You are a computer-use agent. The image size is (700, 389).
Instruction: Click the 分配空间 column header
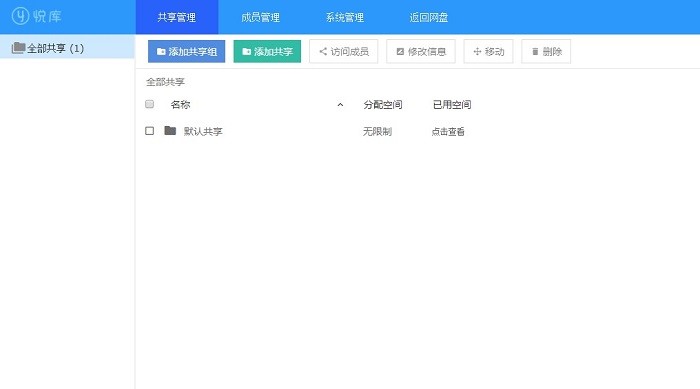(x=383, y=105)
